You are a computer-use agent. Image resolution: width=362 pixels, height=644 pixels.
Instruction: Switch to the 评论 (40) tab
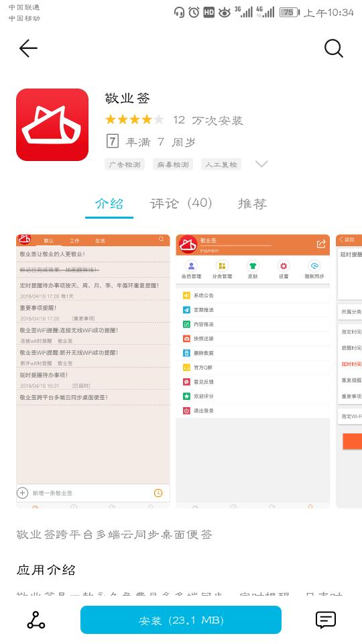click(181, 203)
